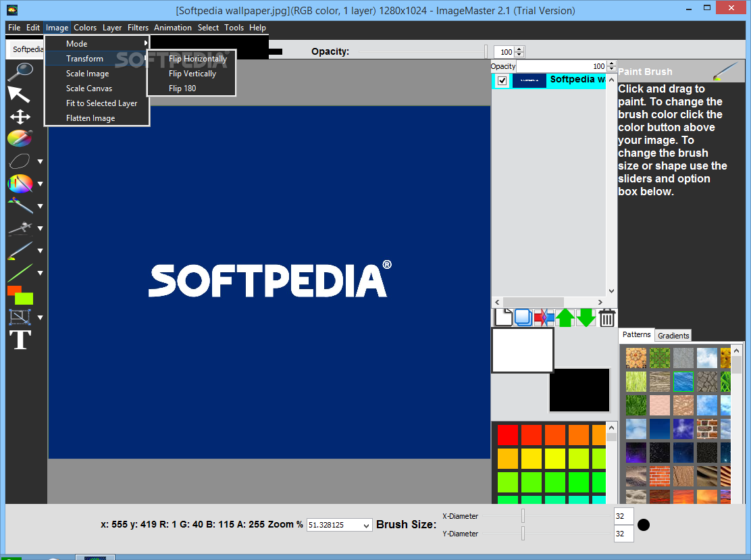Choose Flip Horizontally from Transform submenu

(x=192, y=59)
